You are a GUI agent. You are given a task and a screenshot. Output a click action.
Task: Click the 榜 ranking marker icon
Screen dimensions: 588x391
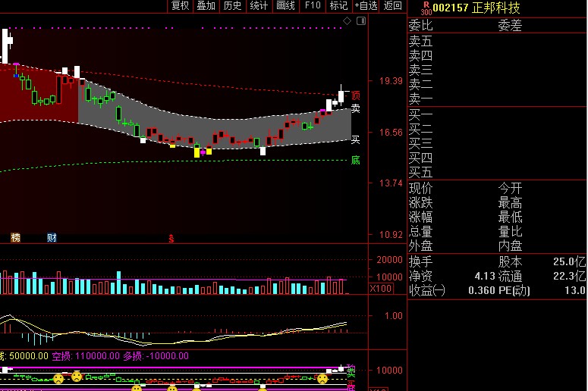pyautogui.click(x=15, y=238)
